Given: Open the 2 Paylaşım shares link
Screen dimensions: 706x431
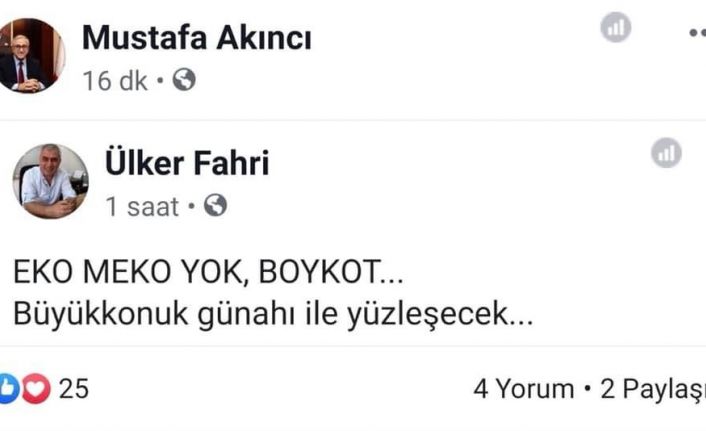Looking at the screenshot, I should coord(652,389).
